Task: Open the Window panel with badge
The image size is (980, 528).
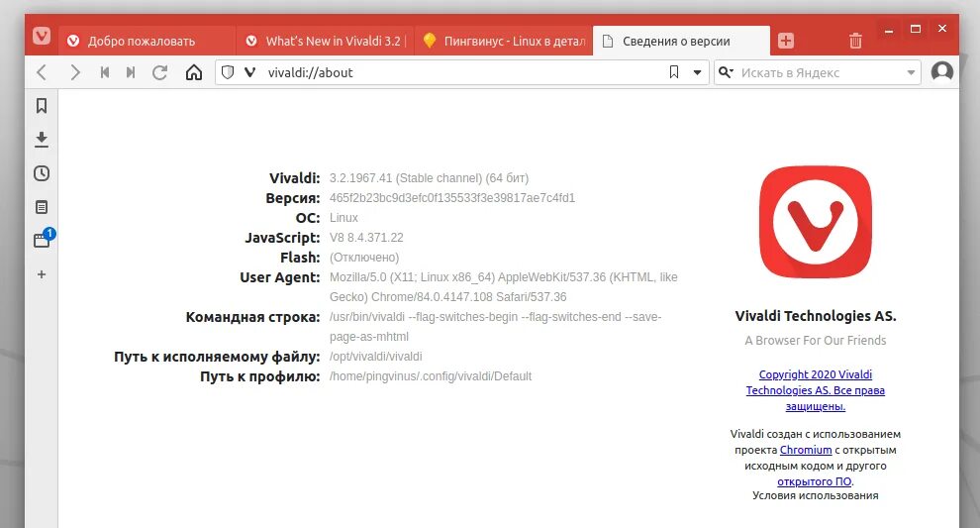Action: click(43, 240)
